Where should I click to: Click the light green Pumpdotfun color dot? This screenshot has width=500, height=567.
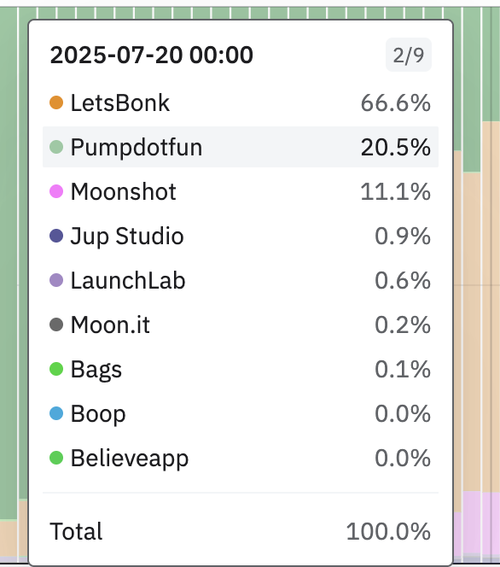coord(56,147)
